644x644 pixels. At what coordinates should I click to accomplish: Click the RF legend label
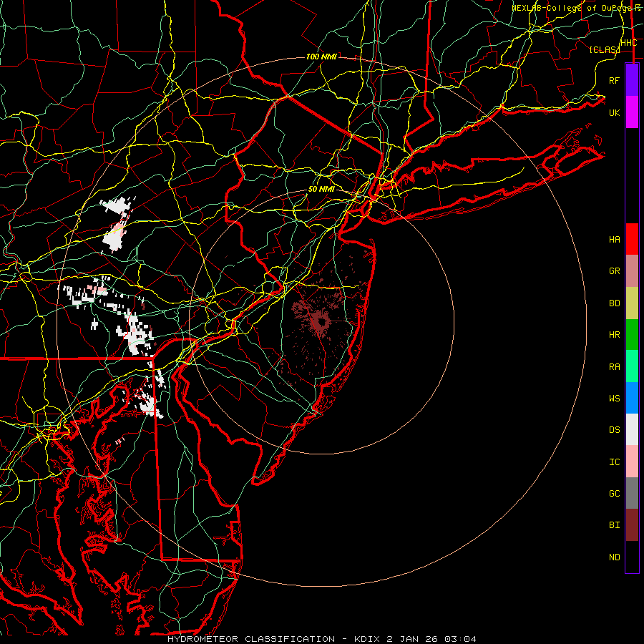point(615,80)
